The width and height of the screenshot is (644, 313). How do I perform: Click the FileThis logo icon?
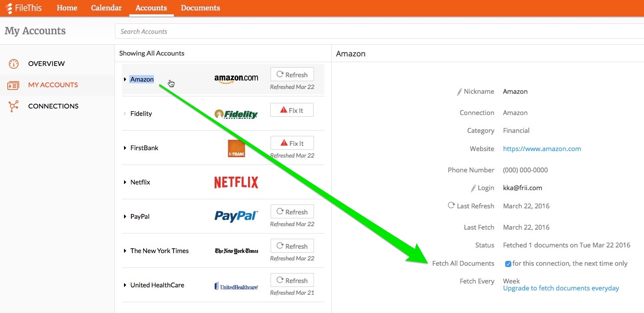point(8,8)
